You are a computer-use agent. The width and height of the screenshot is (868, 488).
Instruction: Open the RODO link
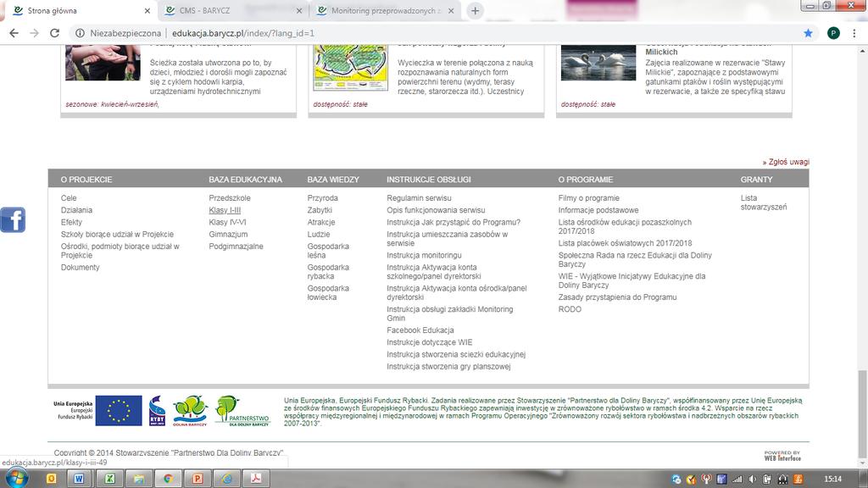pyautogui.click(x=570, y=309)
